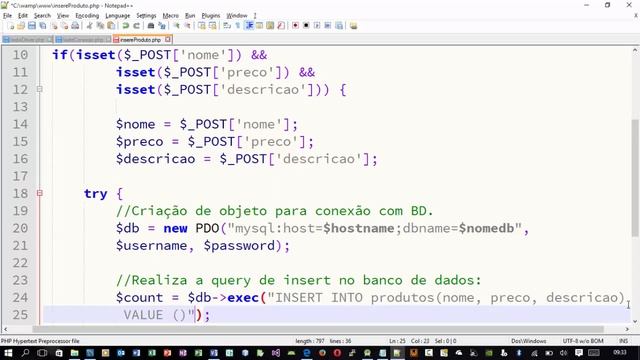Open the user-defined language dialog icon

tap(259, 26)
